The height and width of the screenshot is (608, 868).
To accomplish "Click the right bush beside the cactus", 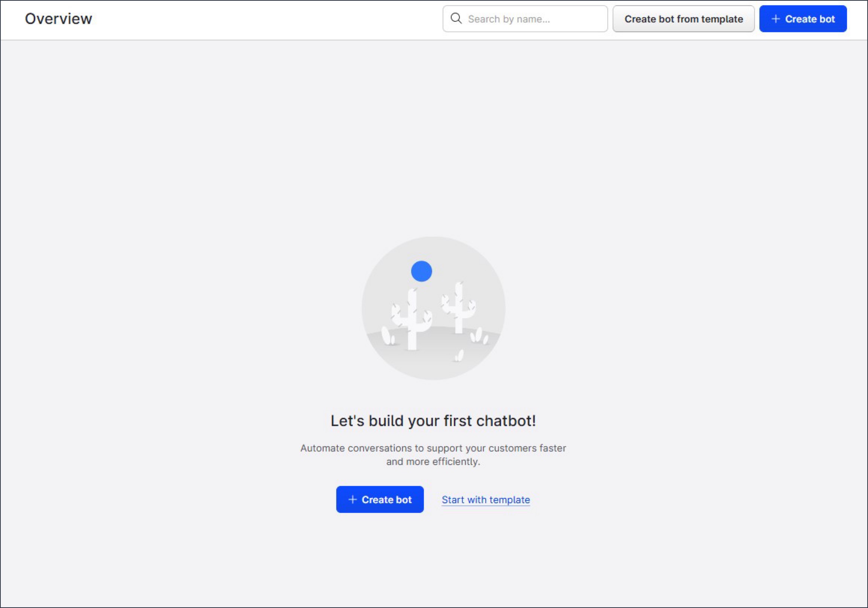I will (478, 335).
